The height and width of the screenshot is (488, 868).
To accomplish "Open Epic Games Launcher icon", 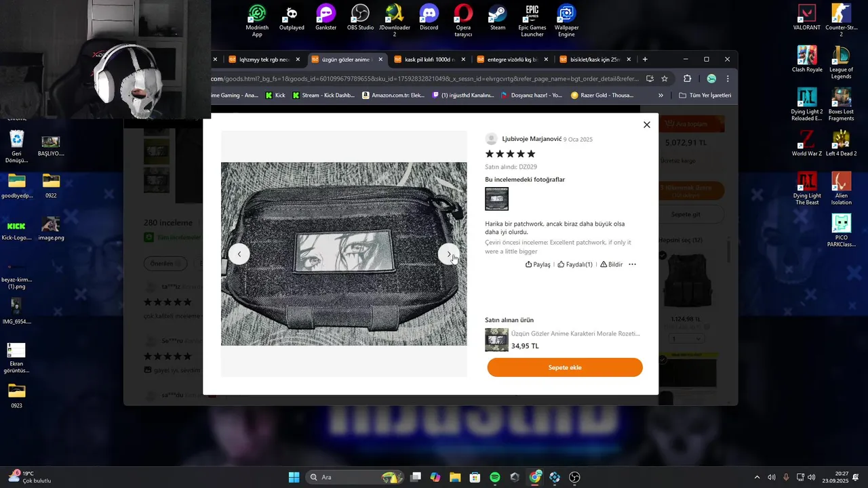I will point(532,20).
